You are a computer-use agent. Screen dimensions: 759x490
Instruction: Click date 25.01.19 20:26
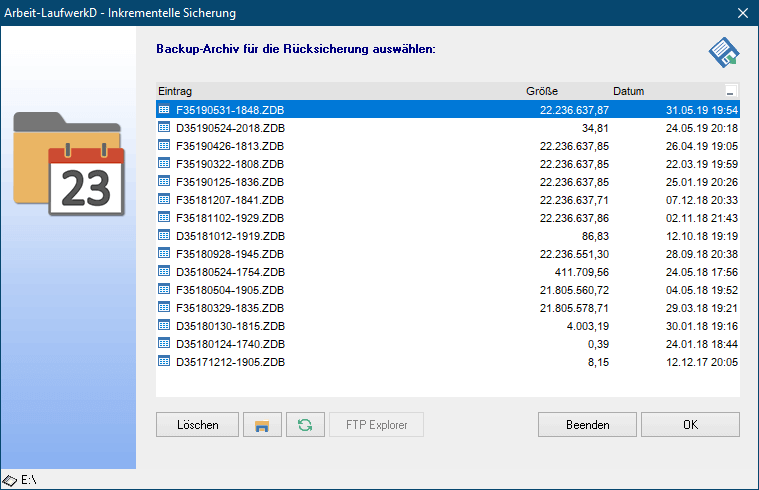point(702,182)
